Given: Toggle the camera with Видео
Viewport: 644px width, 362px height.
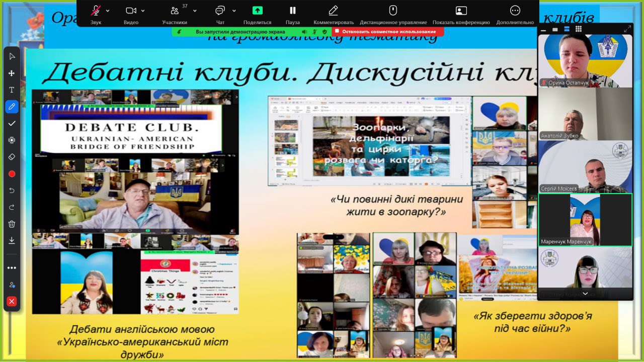Looking at the screenshot, I should click(x=131, y=14).
